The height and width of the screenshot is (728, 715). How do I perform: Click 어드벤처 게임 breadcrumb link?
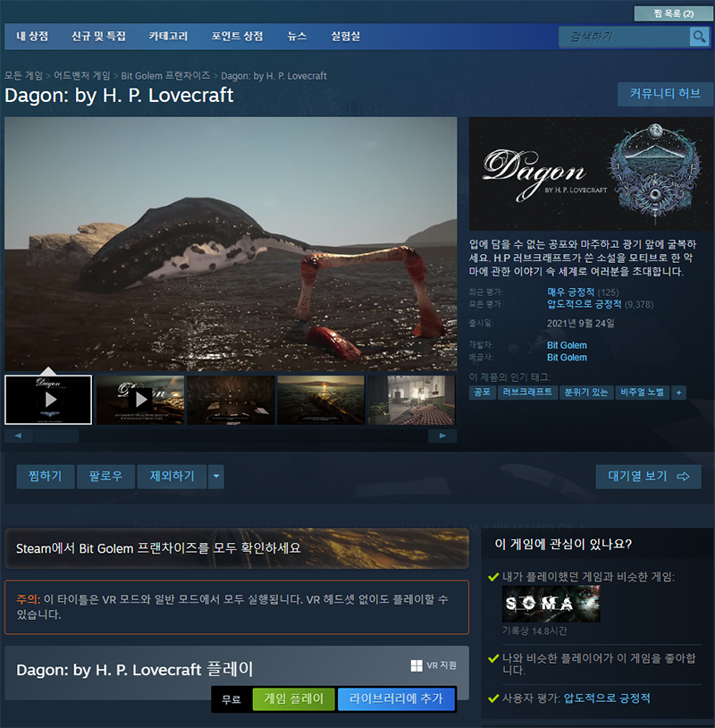[x=82, y=76]
